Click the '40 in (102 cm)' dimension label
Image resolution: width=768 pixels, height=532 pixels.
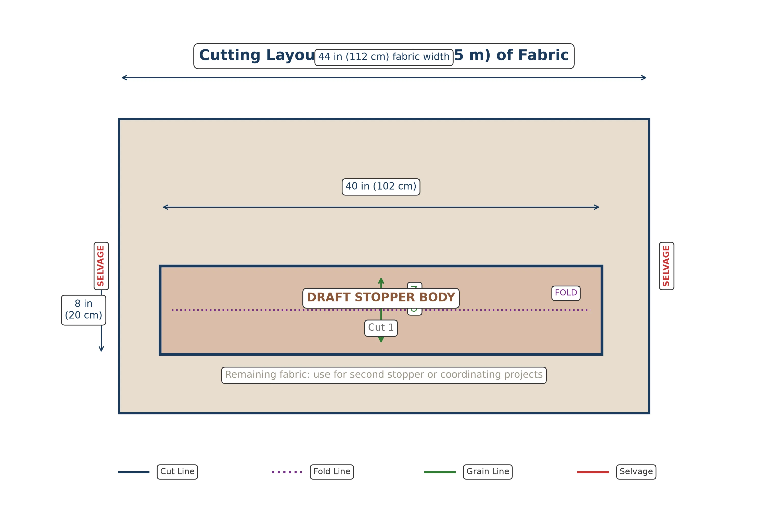click(381, 187)
